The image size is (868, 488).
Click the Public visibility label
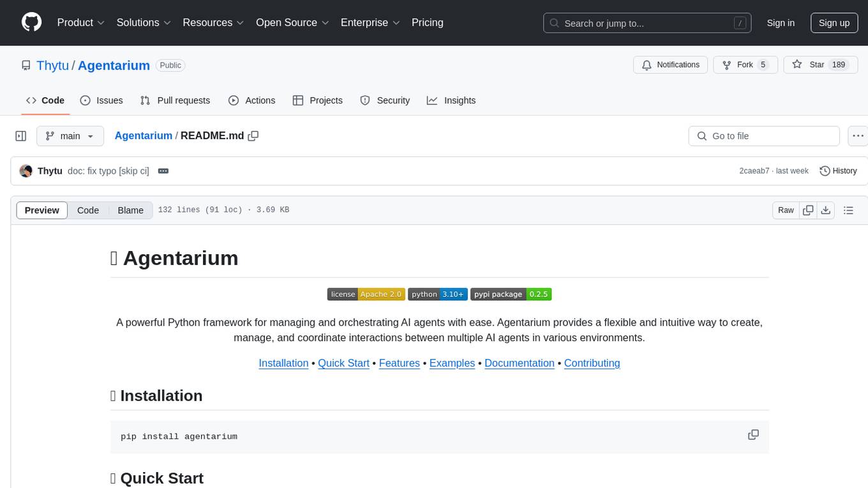(170, 65)
